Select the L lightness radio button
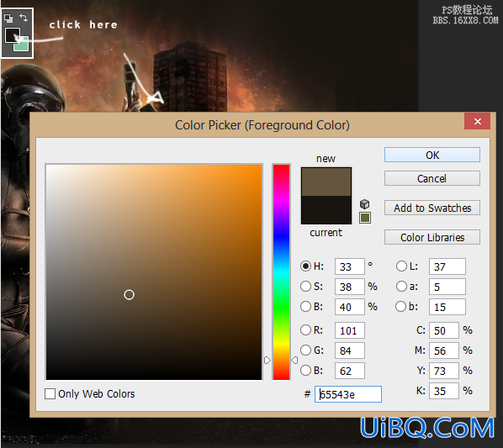This screenshot has width=503, height=448. (401, 266)
